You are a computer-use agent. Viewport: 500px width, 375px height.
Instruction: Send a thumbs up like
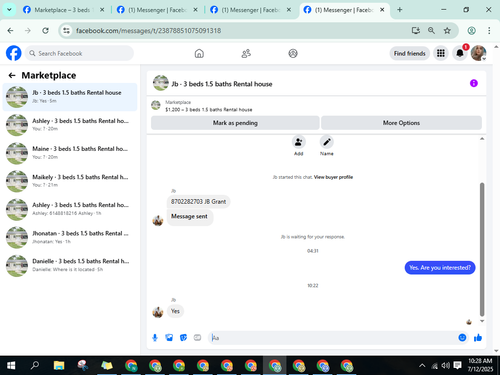478,338
